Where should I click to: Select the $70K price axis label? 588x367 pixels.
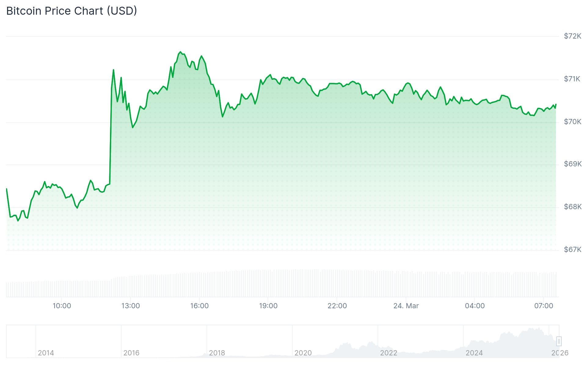click(572, 122)
